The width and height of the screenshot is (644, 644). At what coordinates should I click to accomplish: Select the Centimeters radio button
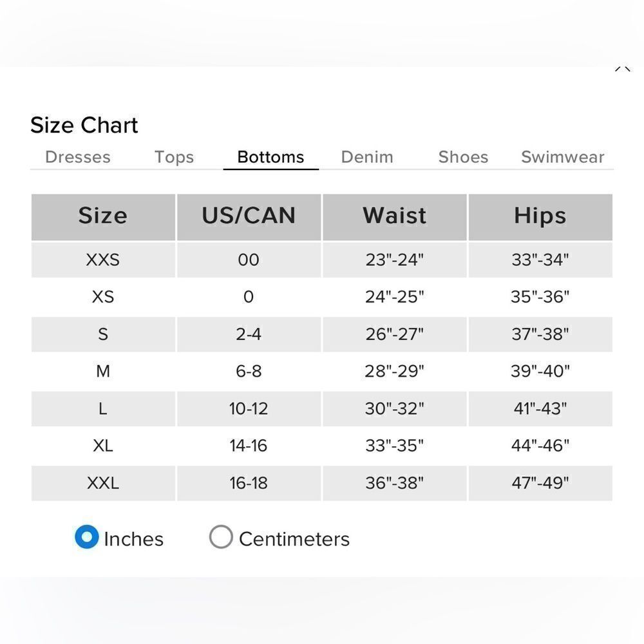pos(221,537)
